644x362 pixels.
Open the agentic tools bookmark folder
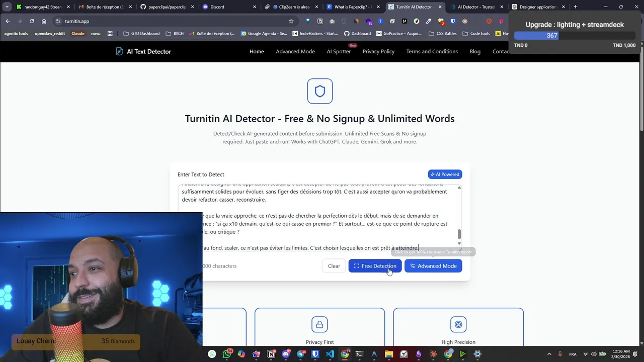(x=16, y=33)
